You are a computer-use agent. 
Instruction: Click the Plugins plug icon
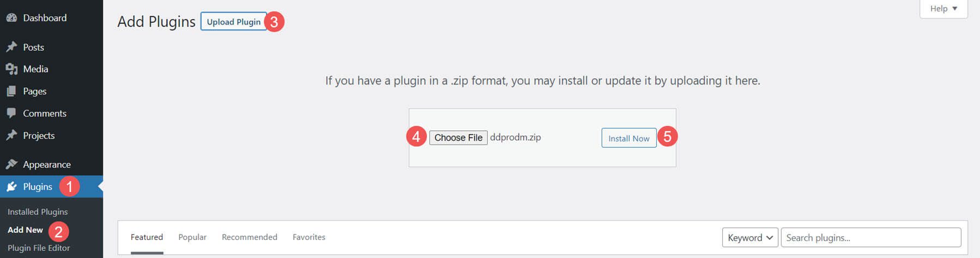(11, 187)
